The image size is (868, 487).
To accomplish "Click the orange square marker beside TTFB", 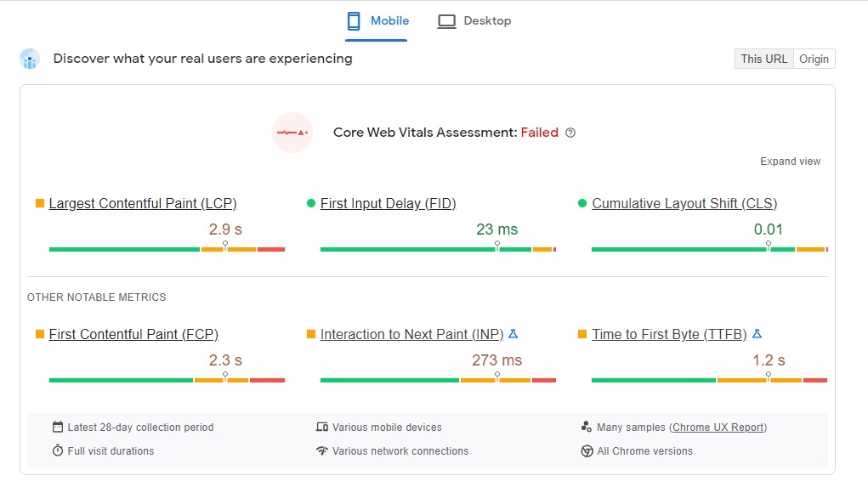I will 582,334.
